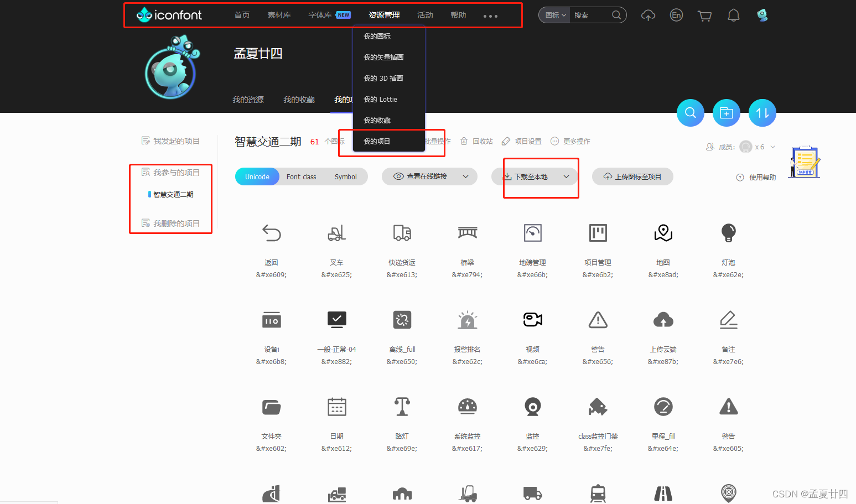This screenshot has width=856, height=504.
Task: Switch to Font class mode
Action: point(301,176)
